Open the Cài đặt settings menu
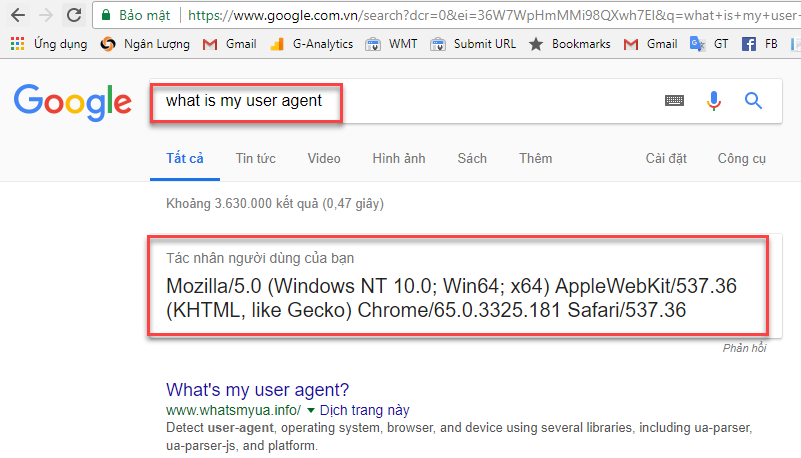This screenshot has height=458, width=801. 666,159
